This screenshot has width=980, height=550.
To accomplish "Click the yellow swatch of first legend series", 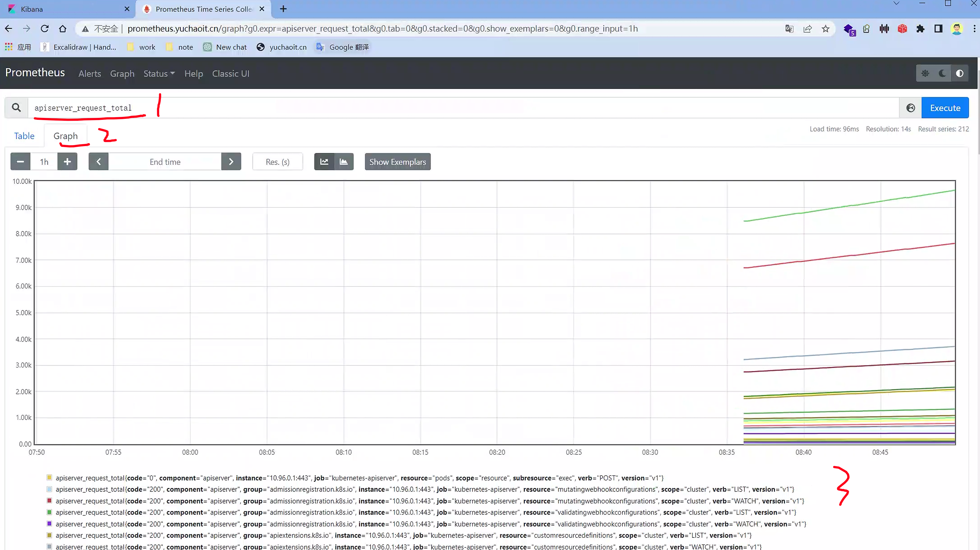I will [49, 477].
